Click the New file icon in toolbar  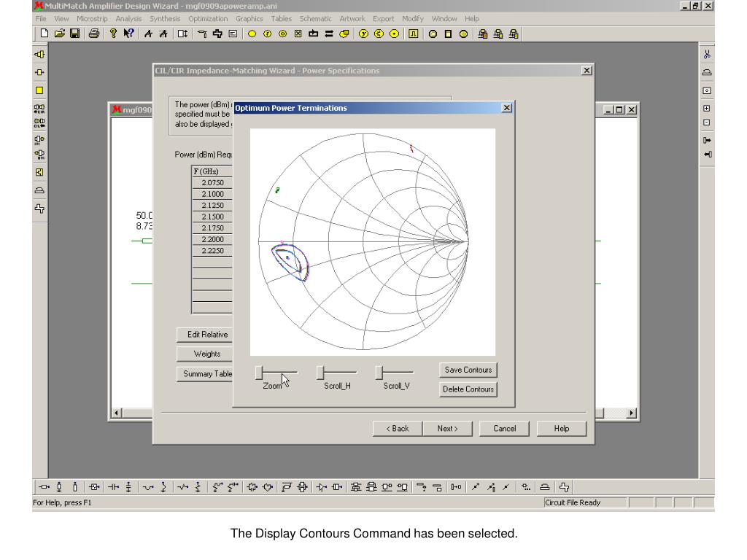click(x=44, y=34)
